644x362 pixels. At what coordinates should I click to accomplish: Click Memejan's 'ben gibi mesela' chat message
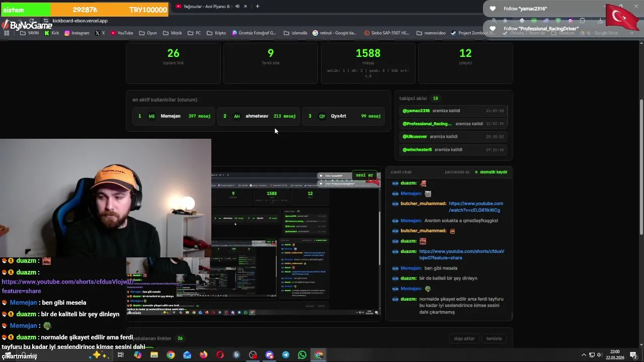(x=441, y=268)
